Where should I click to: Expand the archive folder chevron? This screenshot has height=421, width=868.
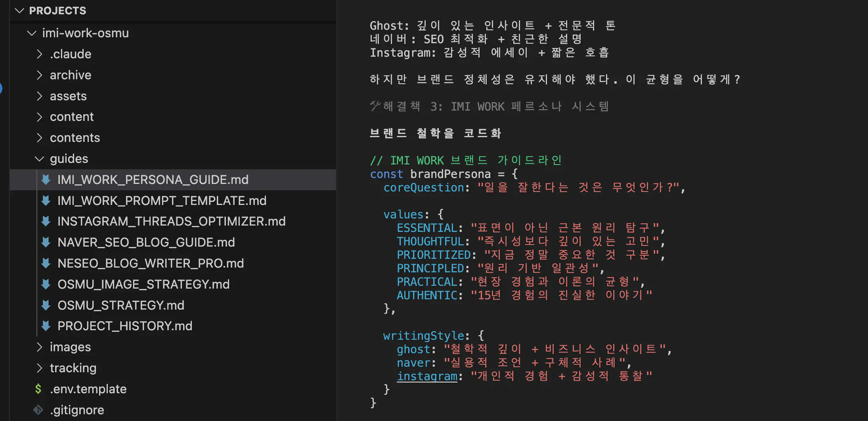point(39,75)
